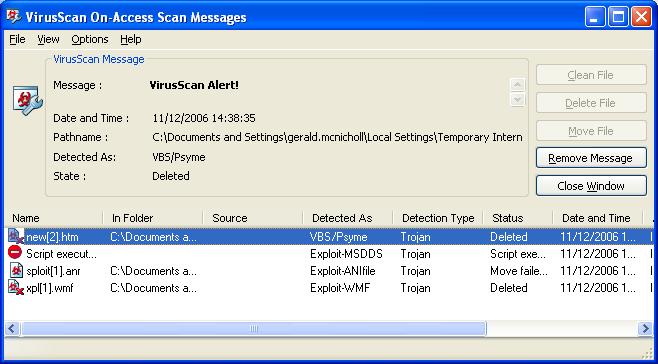Open the Options menu
Image resolution: width=658 pixels, height=364 pixels.
[x=90, y=39]
